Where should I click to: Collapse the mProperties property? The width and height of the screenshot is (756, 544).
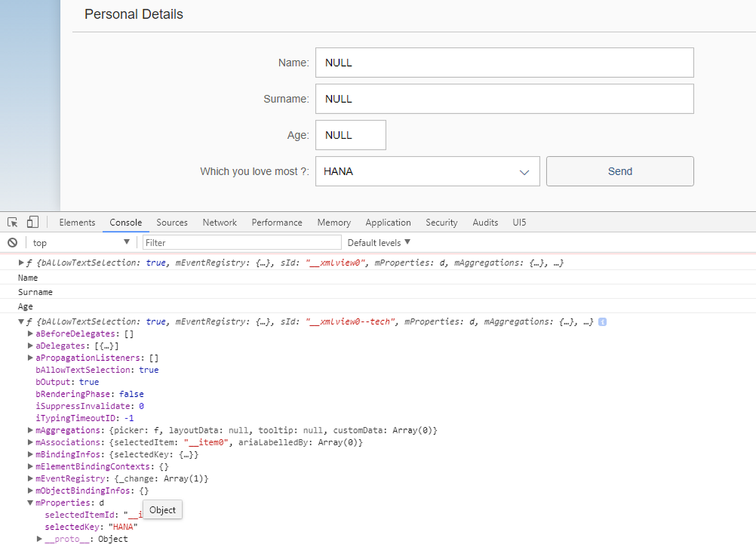point(30,502)
